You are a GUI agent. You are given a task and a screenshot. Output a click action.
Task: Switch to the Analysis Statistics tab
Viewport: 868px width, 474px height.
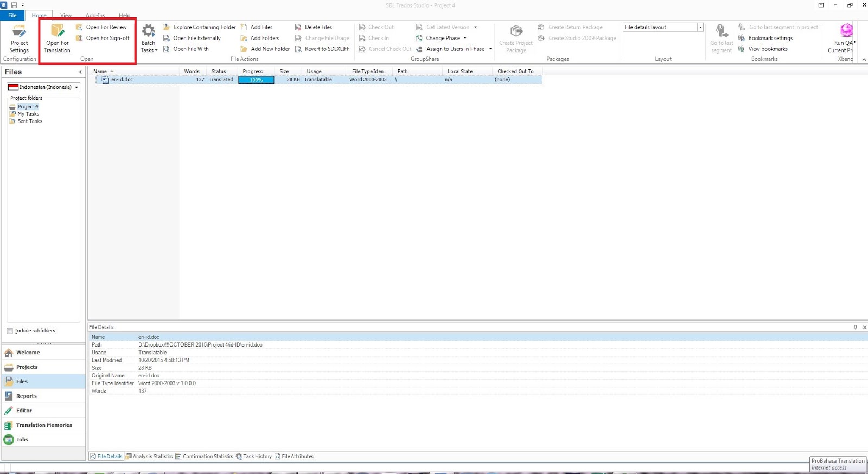tap(149, 457)
